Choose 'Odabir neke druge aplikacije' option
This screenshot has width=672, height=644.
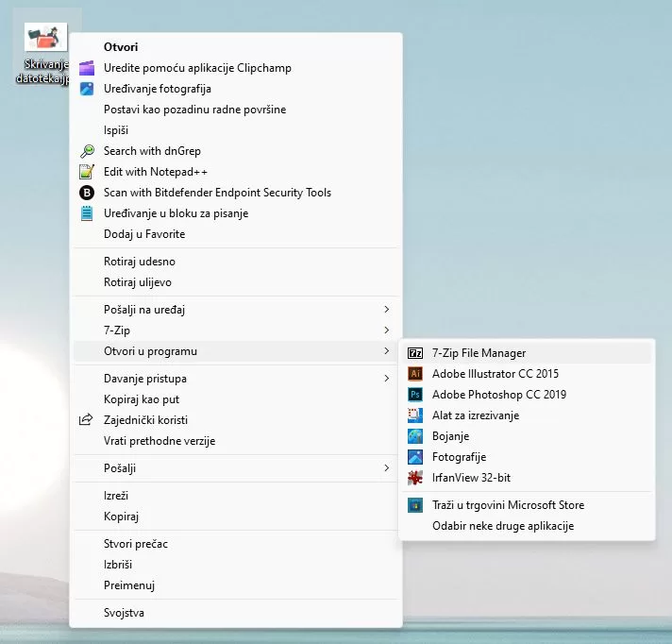(x=502, y=526)
